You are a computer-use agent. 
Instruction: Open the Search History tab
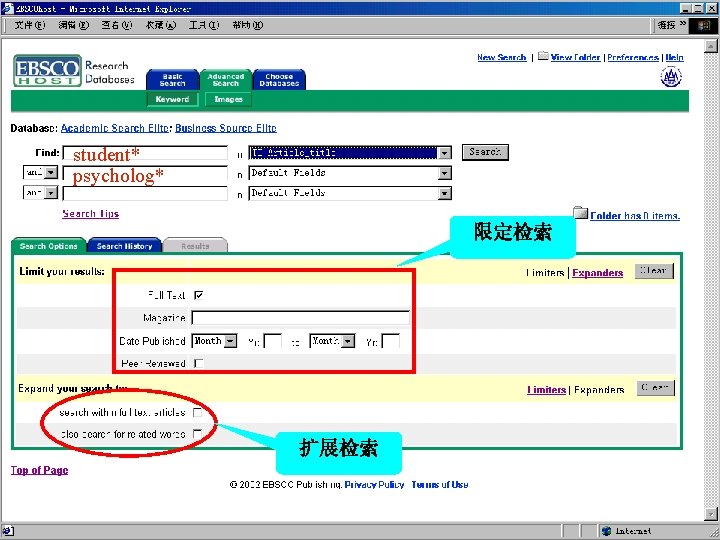124,246
